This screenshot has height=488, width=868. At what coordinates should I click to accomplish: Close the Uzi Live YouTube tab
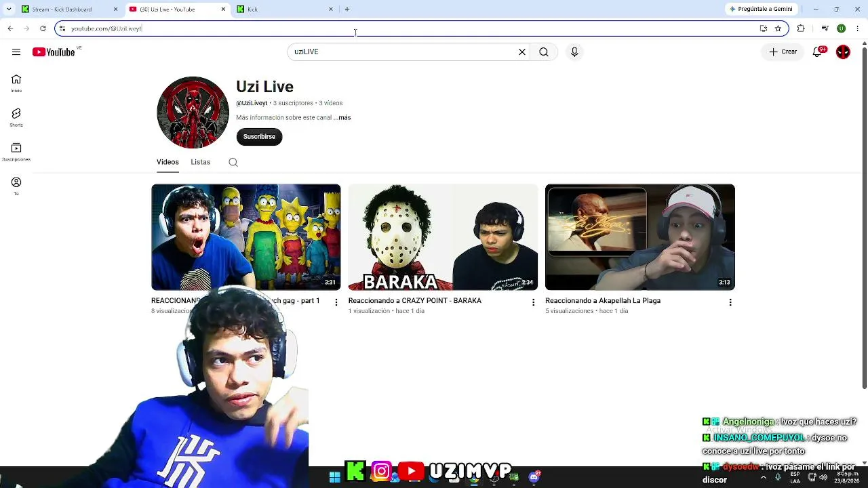[x=223, y=9]
